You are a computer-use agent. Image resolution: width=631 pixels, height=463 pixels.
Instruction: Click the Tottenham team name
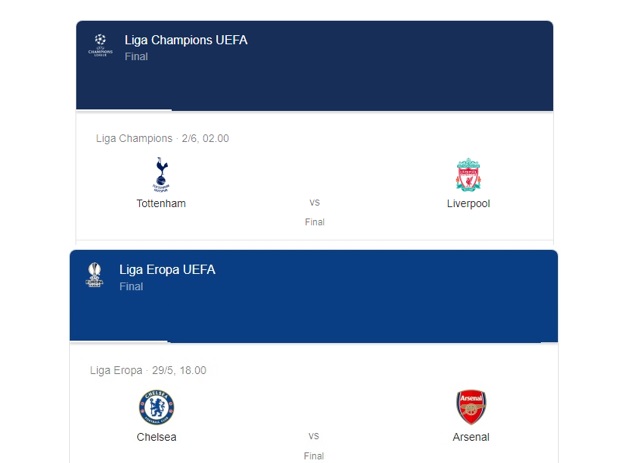click(161, 203)
